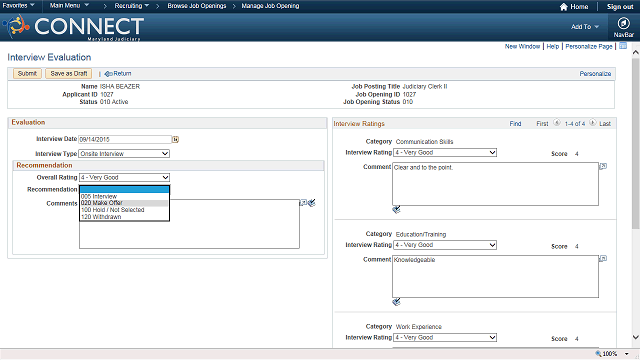640x360 pixels.
Task: Open the NavBar compass icon
Action: 623,23
